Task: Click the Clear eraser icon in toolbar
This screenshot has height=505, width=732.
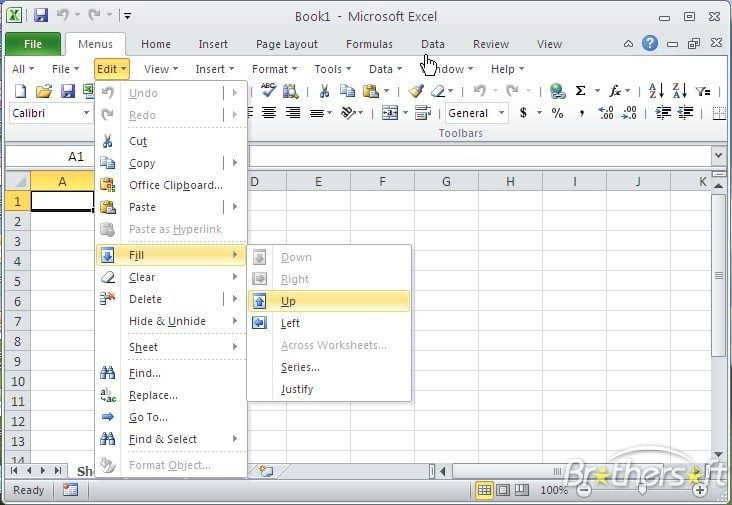Action: (x=438, y=91)
